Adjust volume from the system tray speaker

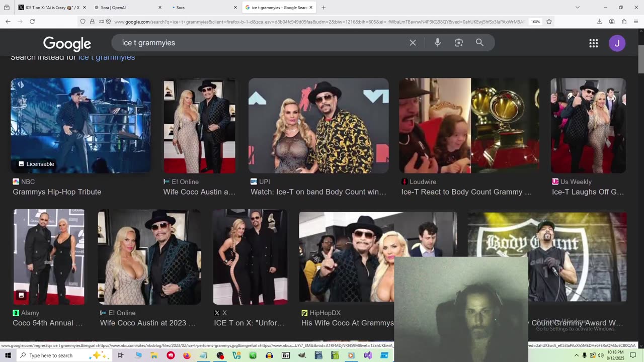point(601,355)
